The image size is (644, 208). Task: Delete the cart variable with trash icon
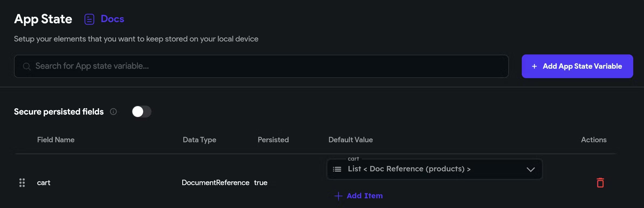600,183
